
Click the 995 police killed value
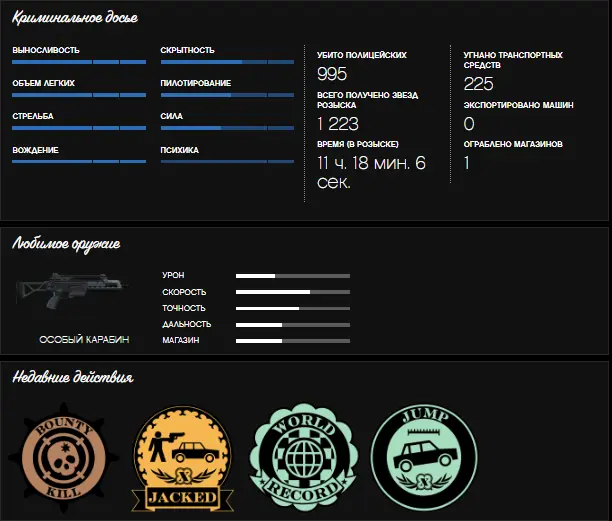(332, 74)
